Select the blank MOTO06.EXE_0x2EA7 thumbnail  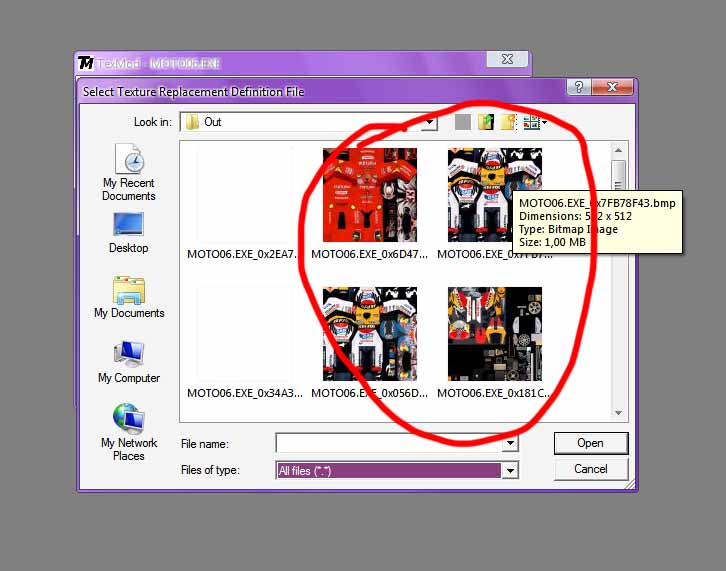tap(244, 195)
